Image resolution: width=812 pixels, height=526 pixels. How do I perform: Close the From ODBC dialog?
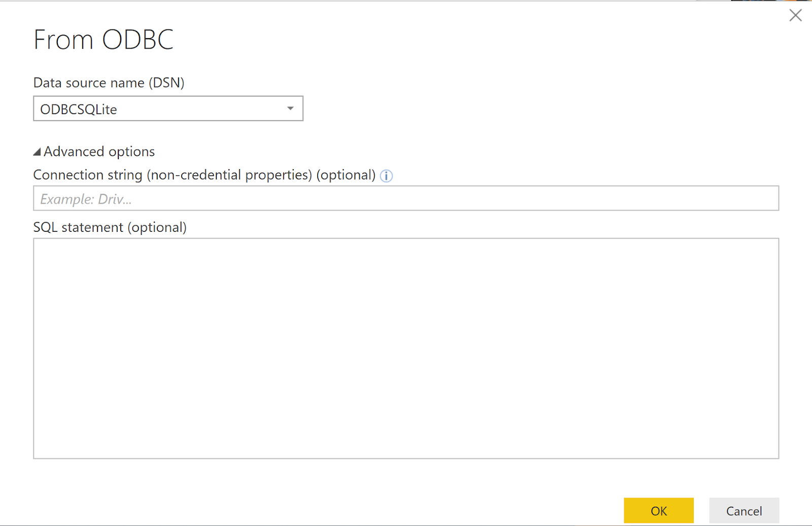coord(795,16)
